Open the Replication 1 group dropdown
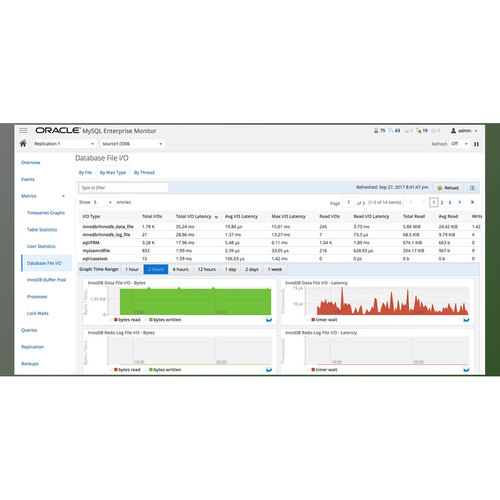500x500 pixels. (64, 144)
